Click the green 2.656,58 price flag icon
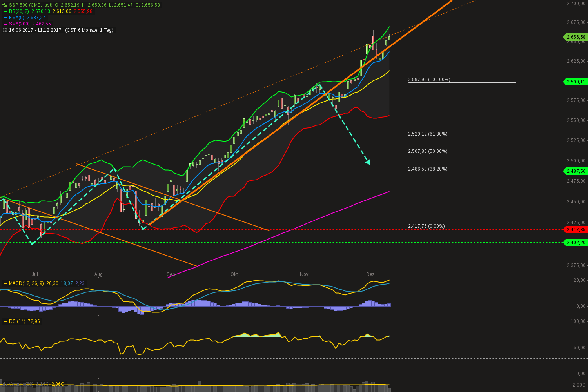 click(x=575, y=37)
